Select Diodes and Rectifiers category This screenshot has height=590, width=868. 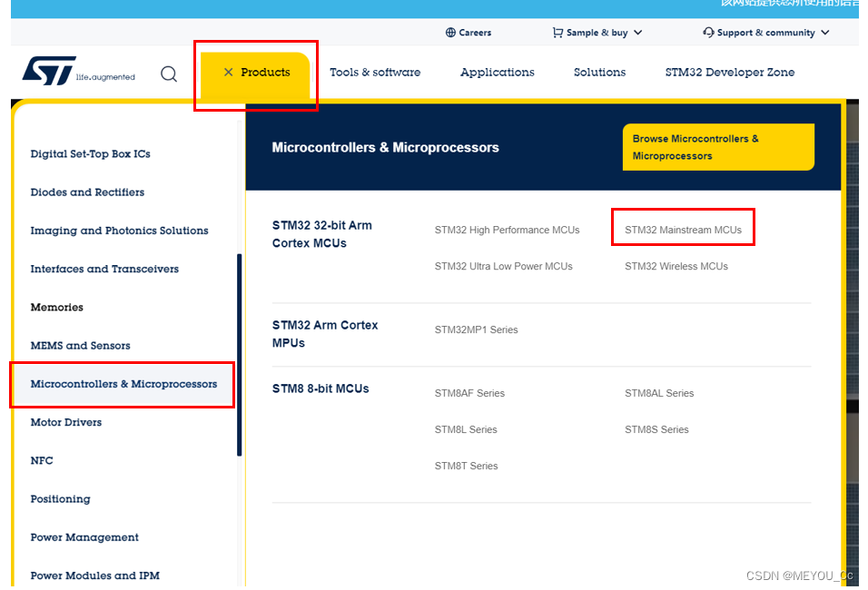[x=87, y=192]
